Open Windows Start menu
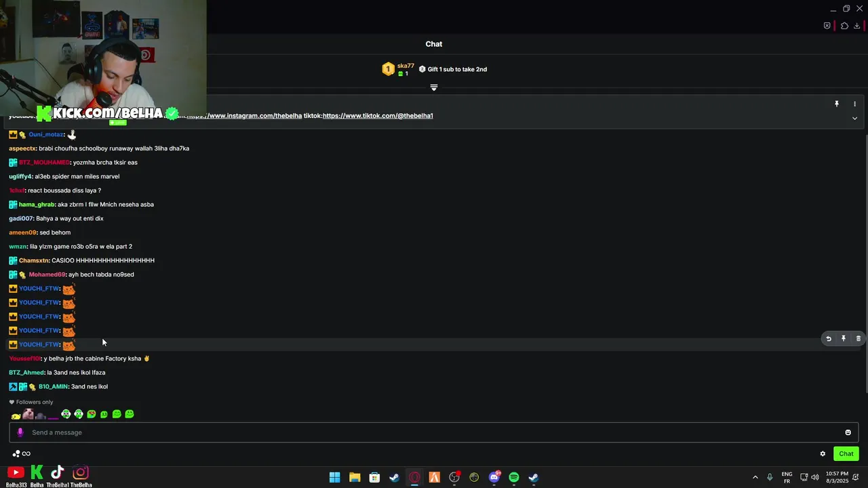The height and width of the screenshot is (488, 868). tap(334, 477)
